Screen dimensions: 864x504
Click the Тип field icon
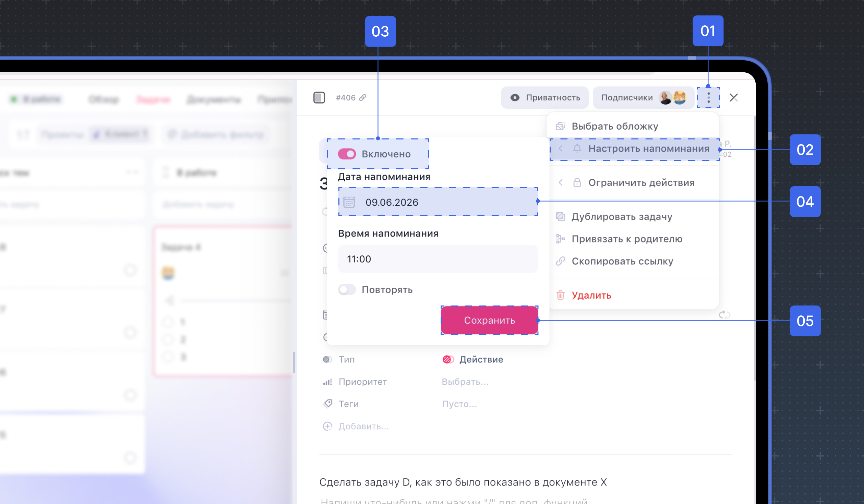point(327,360)
